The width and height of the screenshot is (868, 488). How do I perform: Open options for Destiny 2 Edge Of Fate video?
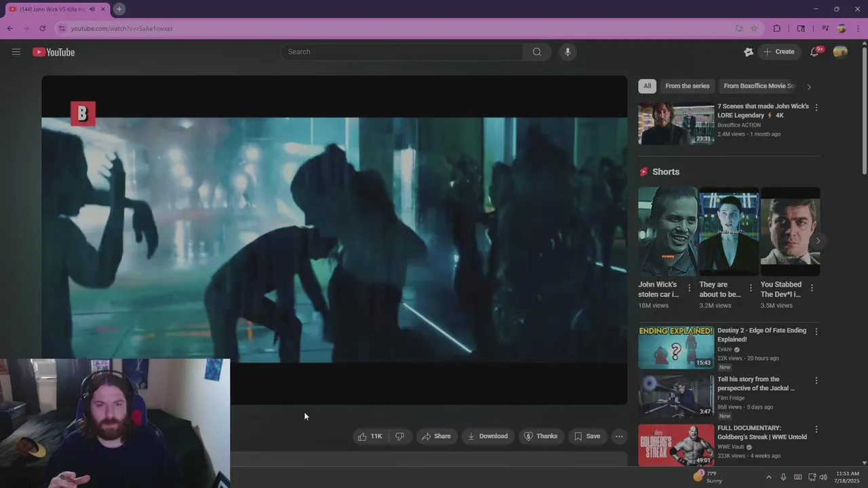click(816, 332)
